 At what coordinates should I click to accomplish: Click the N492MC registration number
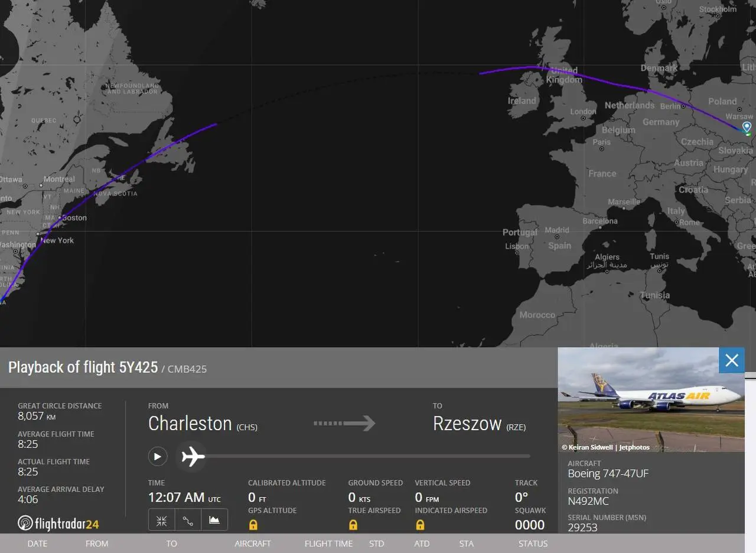coord(588,501)
